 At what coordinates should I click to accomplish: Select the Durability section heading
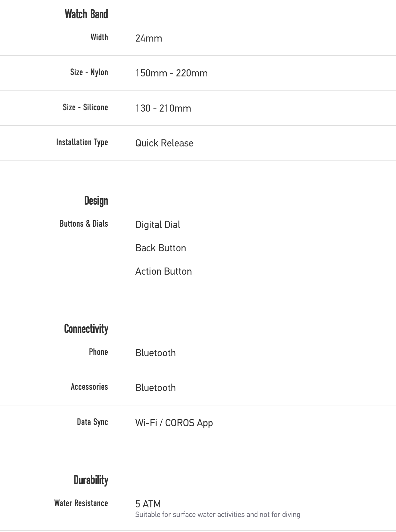pyautogui.click(x=91, y=480)
